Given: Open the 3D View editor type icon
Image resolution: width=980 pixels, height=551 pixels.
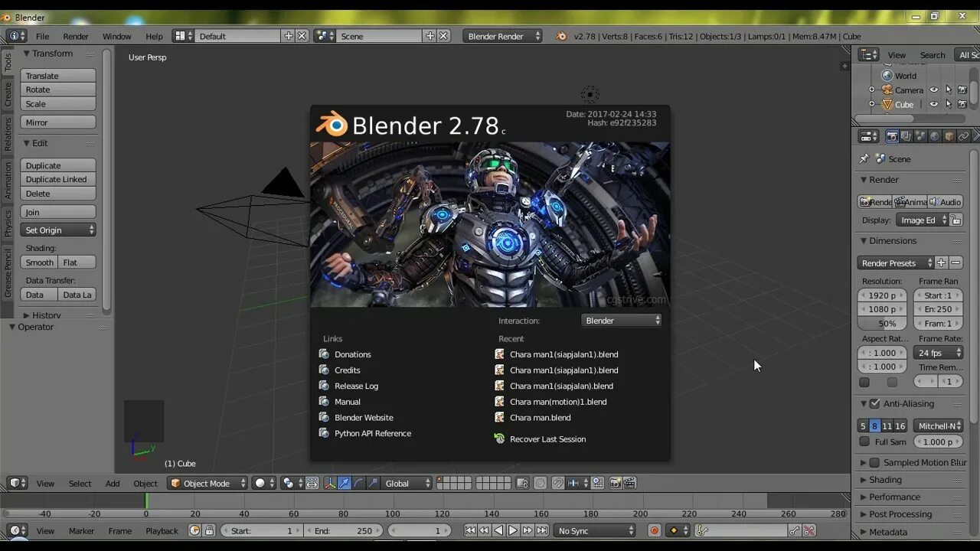Looking at the screenshot, I should pos(17,483).
